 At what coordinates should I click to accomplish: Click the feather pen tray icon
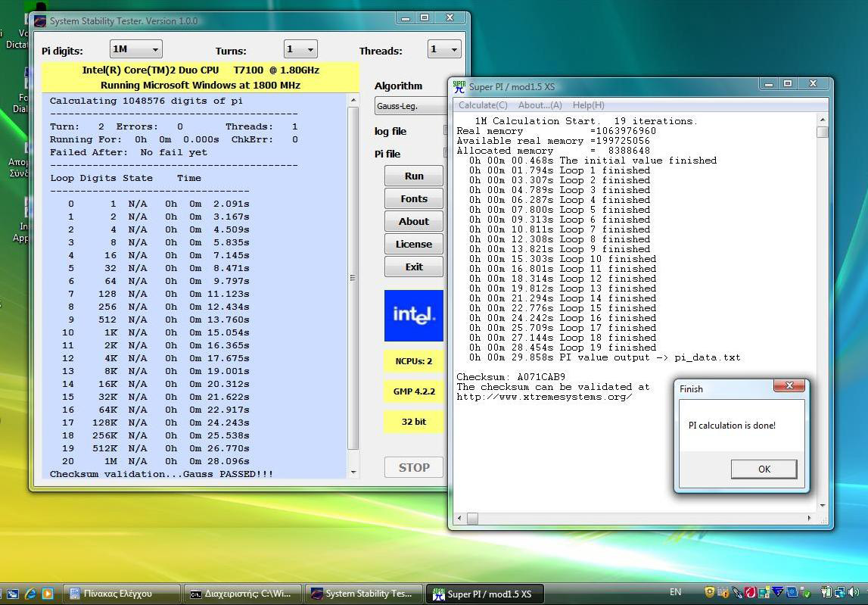click(x=737, y=593)
